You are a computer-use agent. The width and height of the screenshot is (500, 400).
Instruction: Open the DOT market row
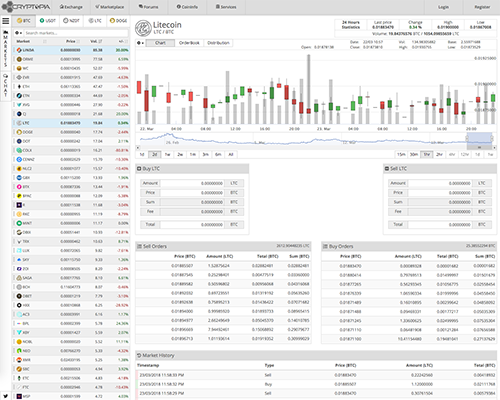(x=71, y=141)
